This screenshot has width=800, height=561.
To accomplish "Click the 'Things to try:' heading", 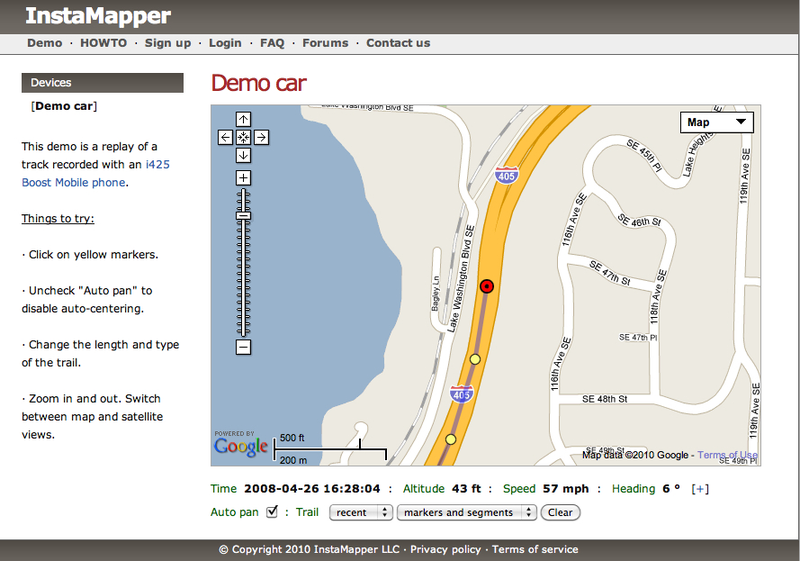I will pos(58,218).
